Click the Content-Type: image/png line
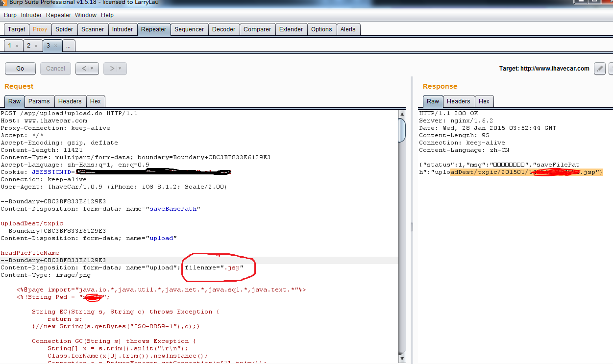Viewport: 613px width, 364px height. pyautogui.click(x=46, y=275)
